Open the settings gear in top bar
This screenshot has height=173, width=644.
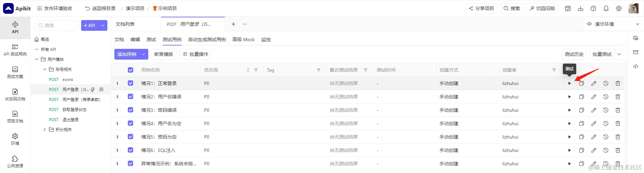[619, 8]
